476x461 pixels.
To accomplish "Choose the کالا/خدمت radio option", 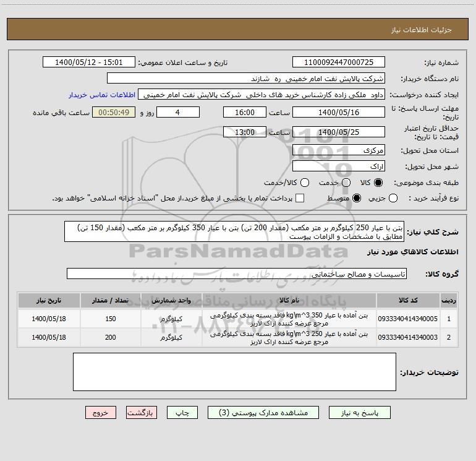I will (x=305, y=183).
